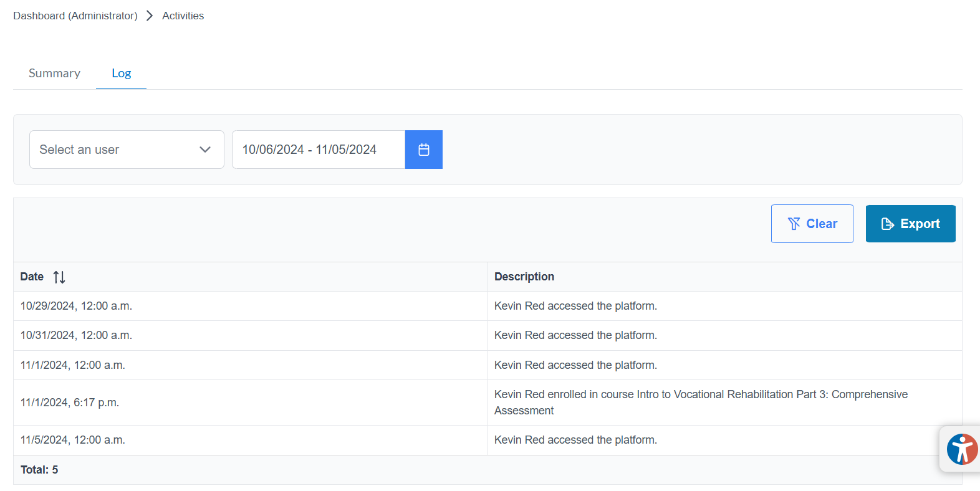Click the Date column header

pyautogui.click(x=32, y=277)
